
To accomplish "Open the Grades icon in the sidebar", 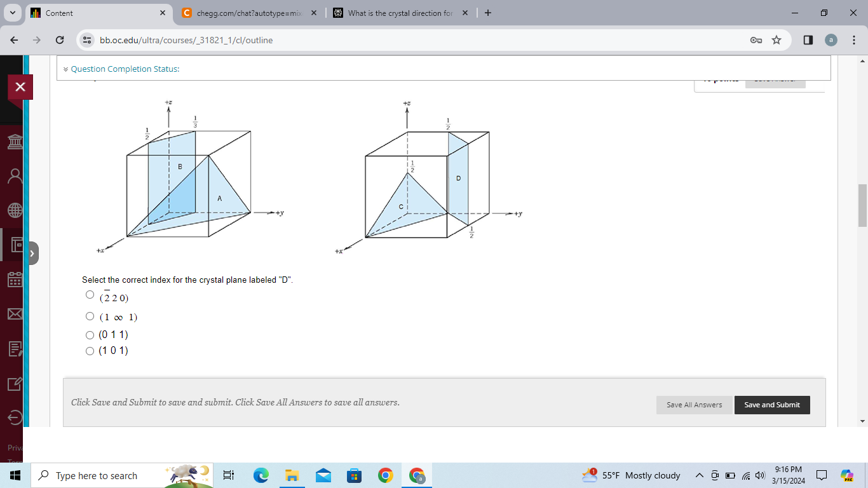I will click(15, 348).
